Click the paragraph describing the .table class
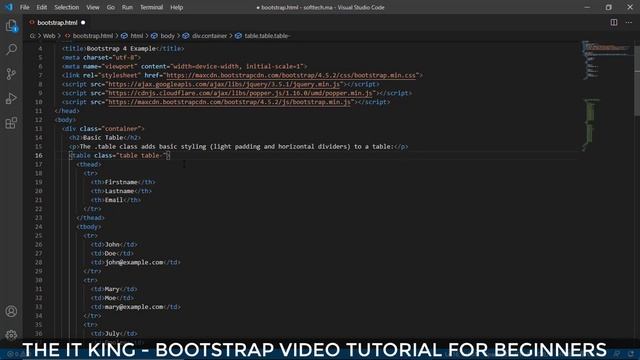Screen dimensions: 640x360 239,147
